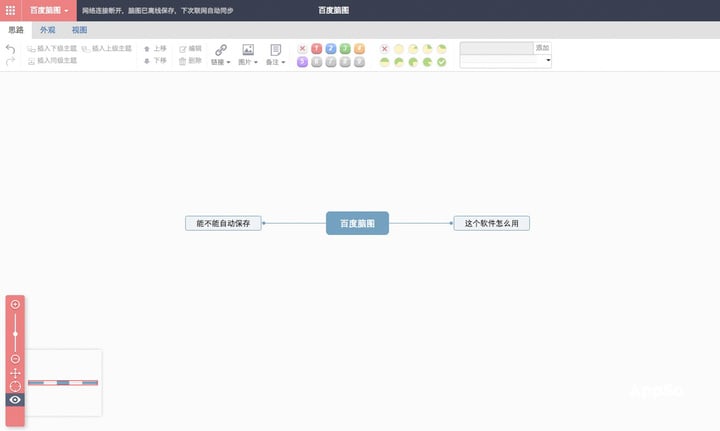The image size is (720, 431).
Task: Switch to the 外观 tab
Action: coord(47,30)
